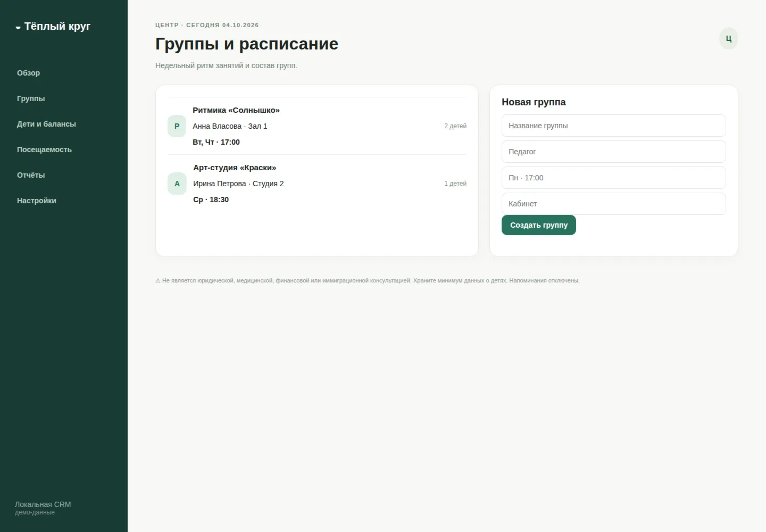
Task: Click the Новая группа heading
Action: [x=534, y=102]
